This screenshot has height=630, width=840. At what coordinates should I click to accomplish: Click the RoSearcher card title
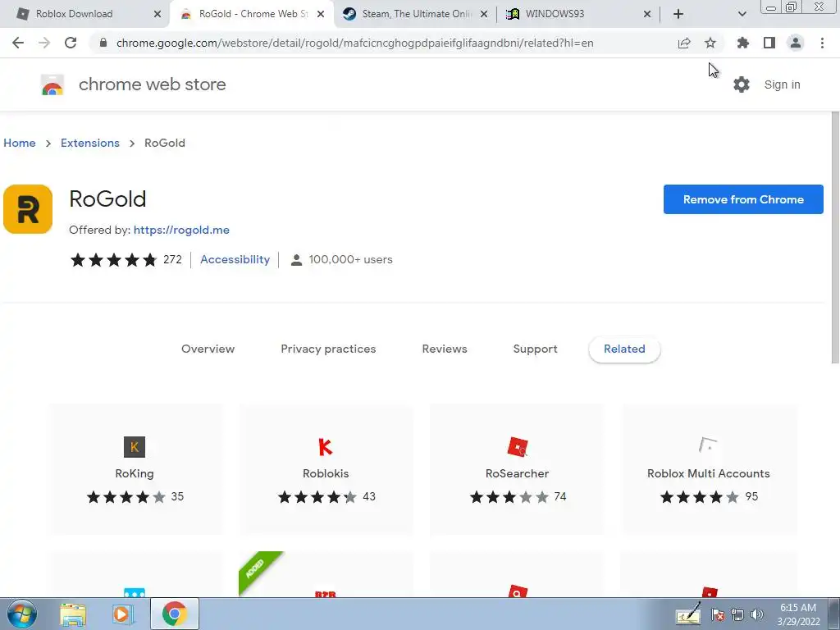point(517,473)
